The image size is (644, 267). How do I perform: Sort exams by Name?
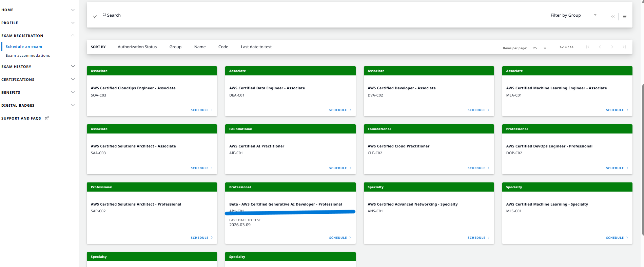[x=200, y=47]
